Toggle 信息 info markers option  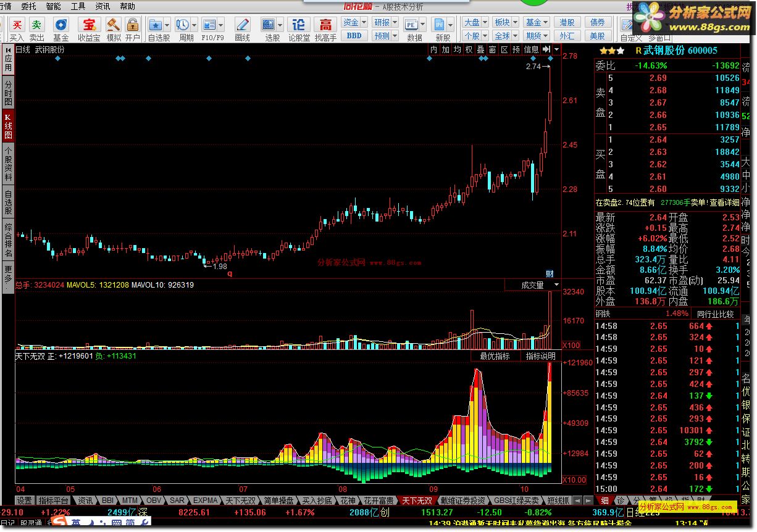[531, 49]
